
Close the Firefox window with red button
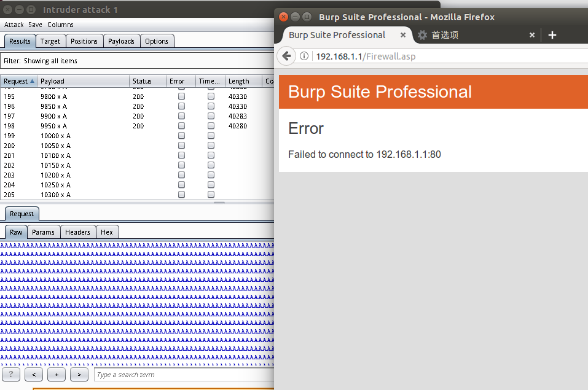(283, 17)
